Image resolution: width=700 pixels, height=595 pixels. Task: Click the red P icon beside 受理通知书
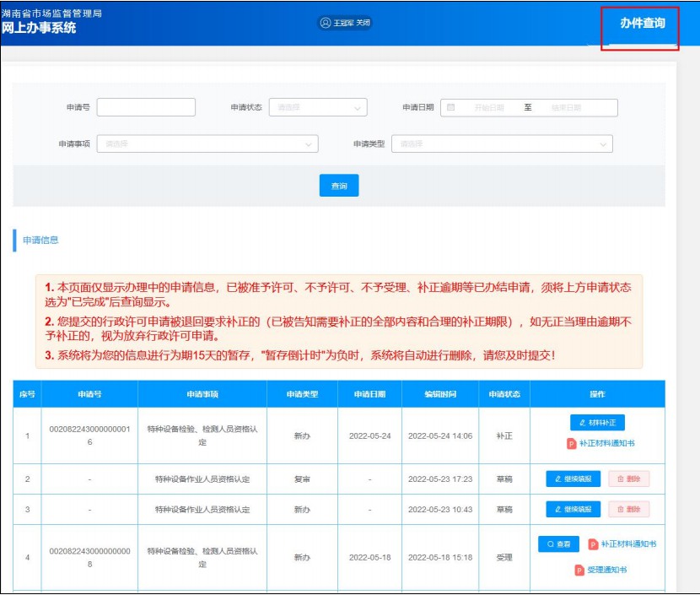pos(579,570)
